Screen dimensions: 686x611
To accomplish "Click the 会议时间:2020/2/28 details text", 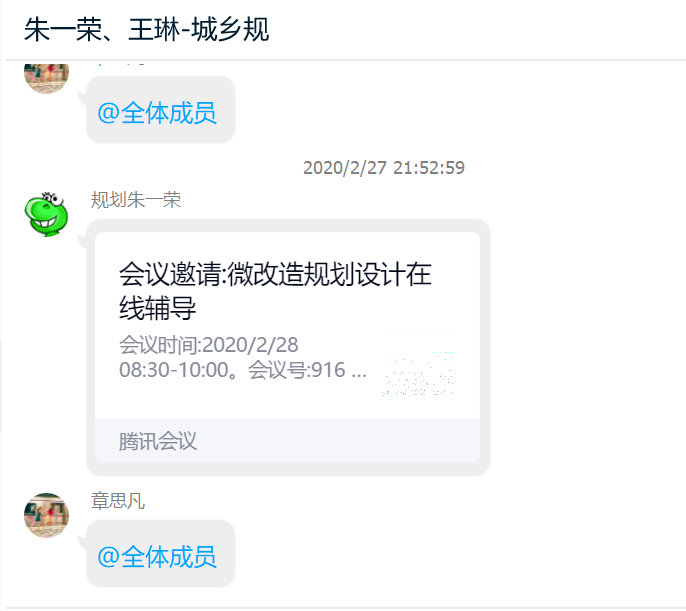I will (209, 345).
